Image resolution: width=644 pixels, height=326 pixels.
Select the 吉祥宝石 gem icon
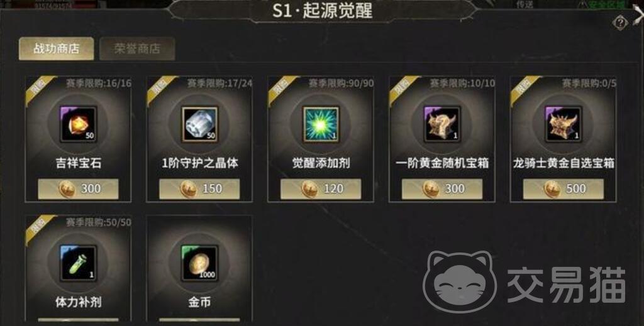pos(78,124)
